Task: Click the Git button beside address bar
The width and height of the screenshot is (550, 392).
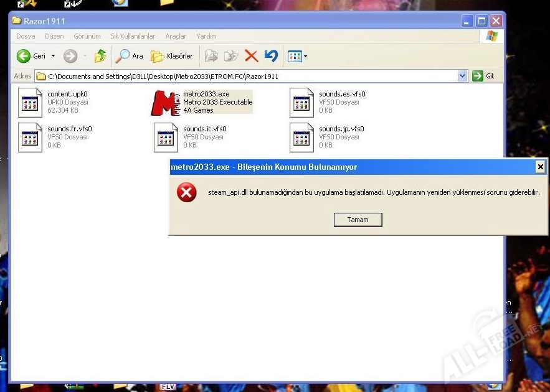Action: click(x=484, y=76)
